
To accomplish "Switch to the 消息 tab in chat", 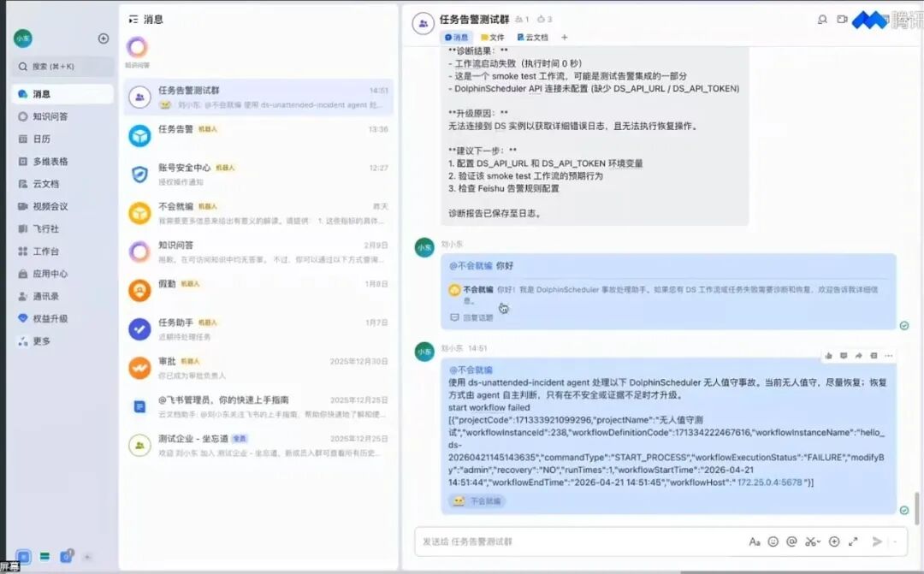I will [x=457, y=37].
